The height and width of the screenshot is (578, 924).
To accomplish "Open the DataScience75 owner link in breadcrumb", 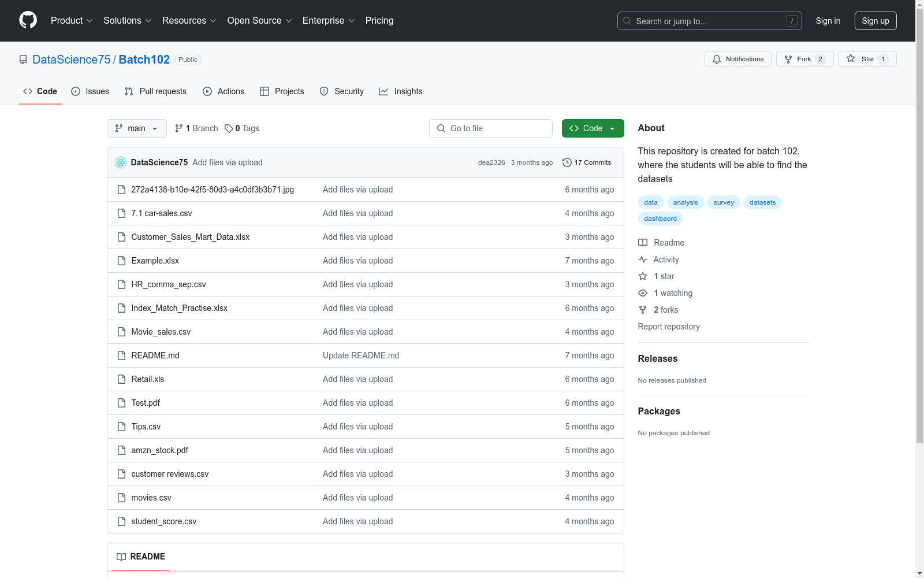I will point(72,60).
